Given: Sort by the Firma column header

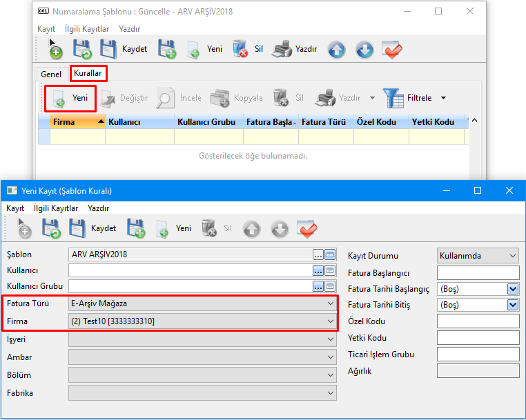Looking at the screenshot, I should (77, 121).
